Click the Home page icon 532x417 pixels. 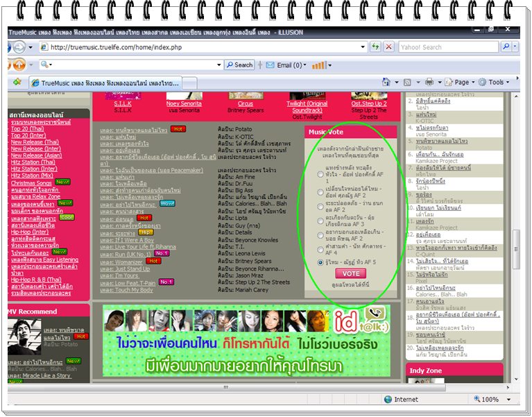[386, 82]
